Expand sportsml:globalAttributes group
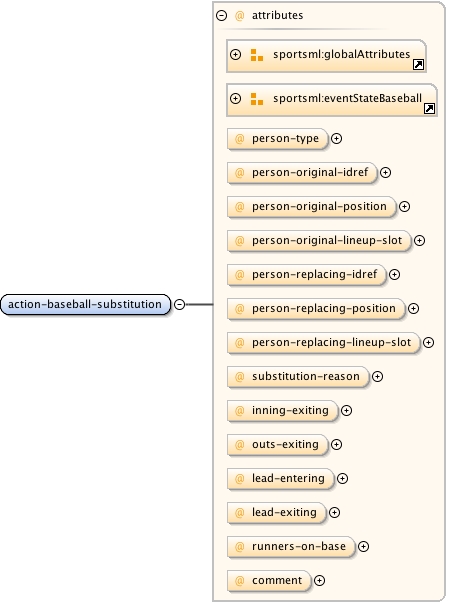This screenshot has height=603, width=463. point(235,55)
